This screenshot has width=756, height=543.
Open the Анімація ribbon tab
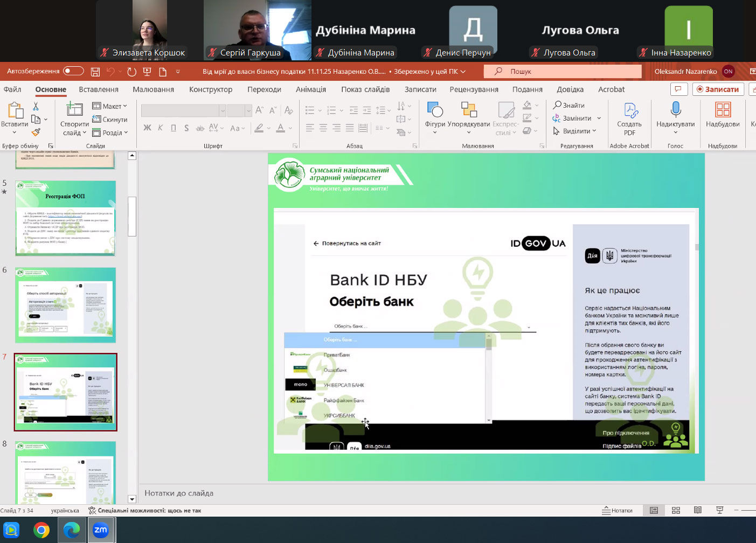click(x=311, y=89)
